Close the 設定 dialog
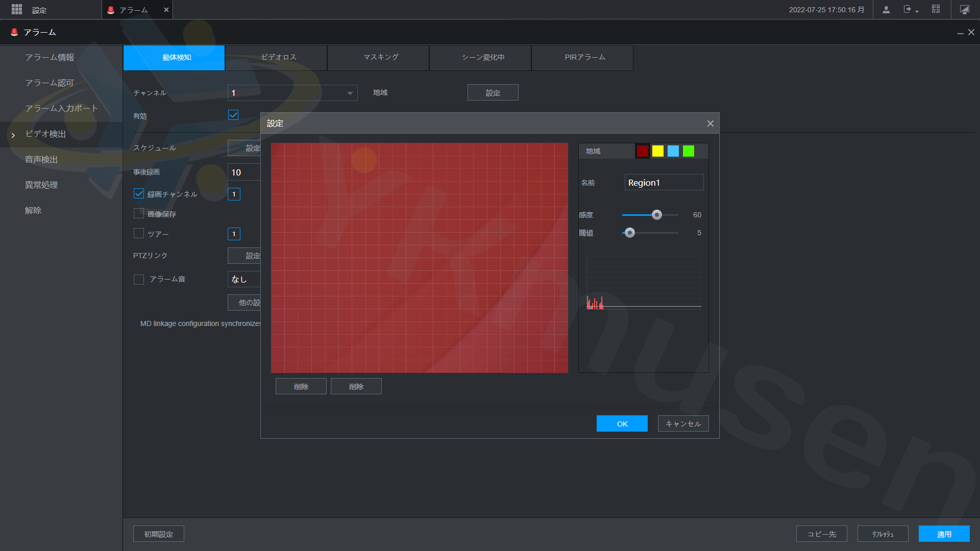The width and height of the screenshot is (980, 551). (710, 123)
